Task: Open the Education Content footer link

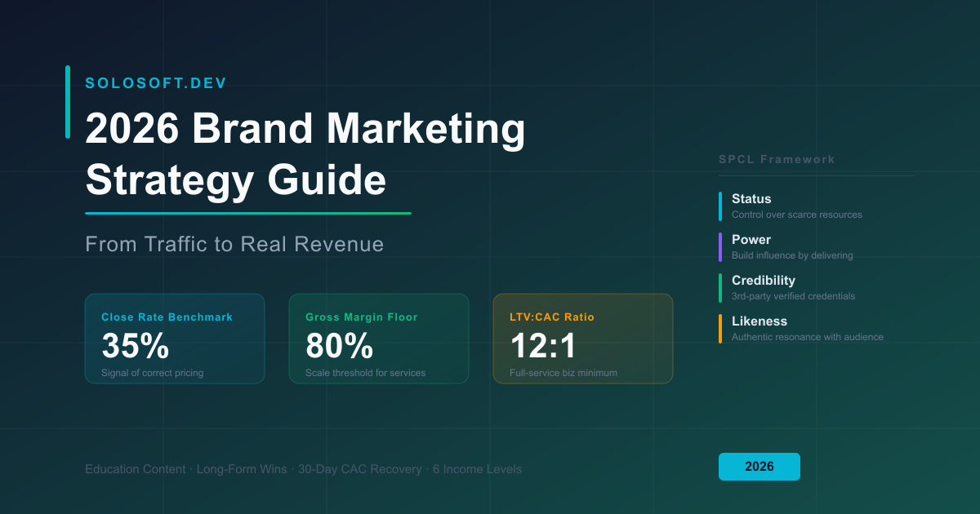Action: (x=136, y=469)
